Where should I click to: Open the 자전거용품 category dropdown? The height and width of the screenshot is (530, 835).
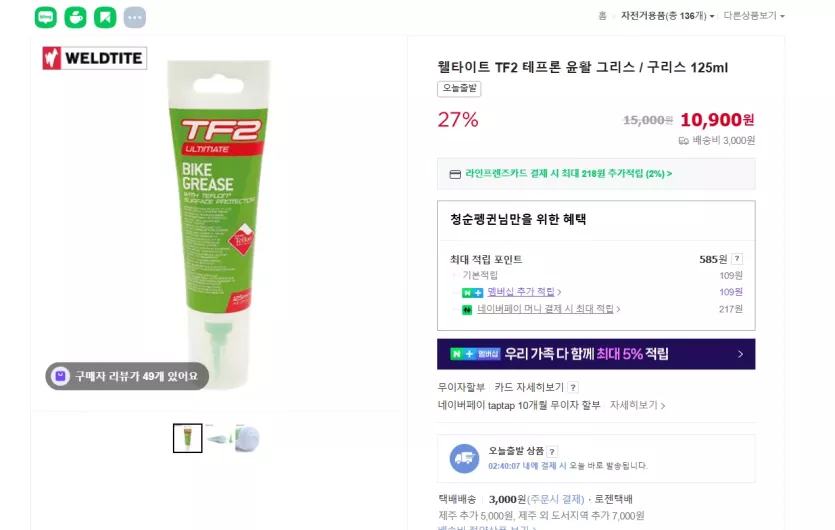click(x=667, y=16)
